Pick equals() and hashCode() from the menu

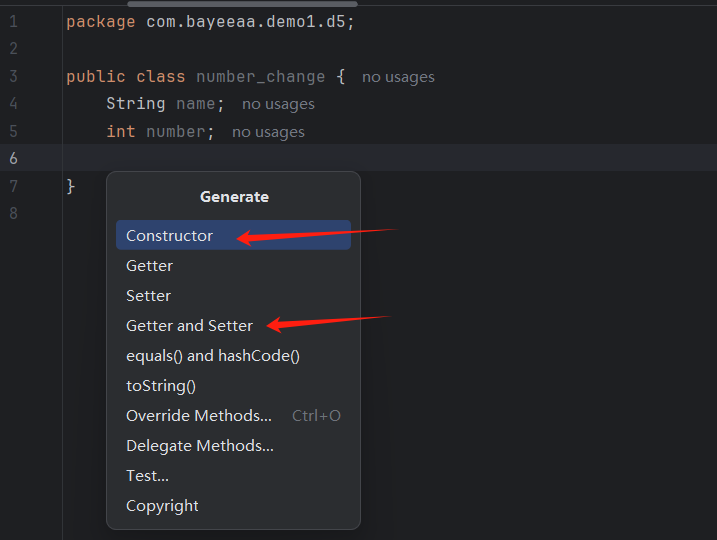click(212, 356)
